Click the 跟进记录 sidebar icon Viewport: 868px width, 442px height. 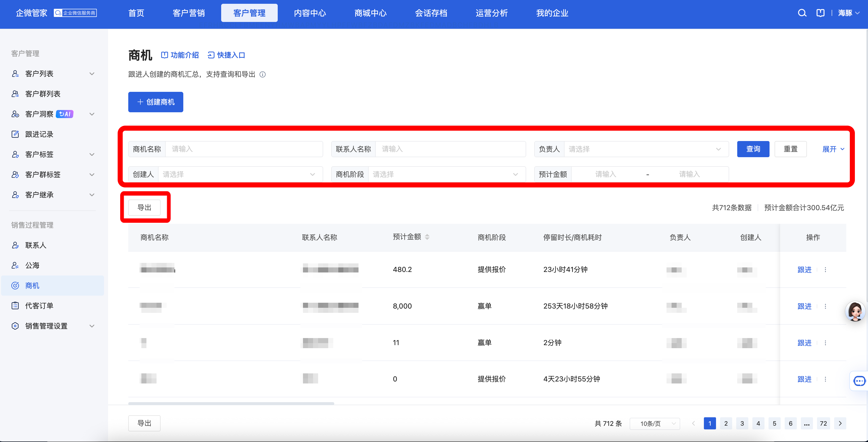[x=15, y=134]
